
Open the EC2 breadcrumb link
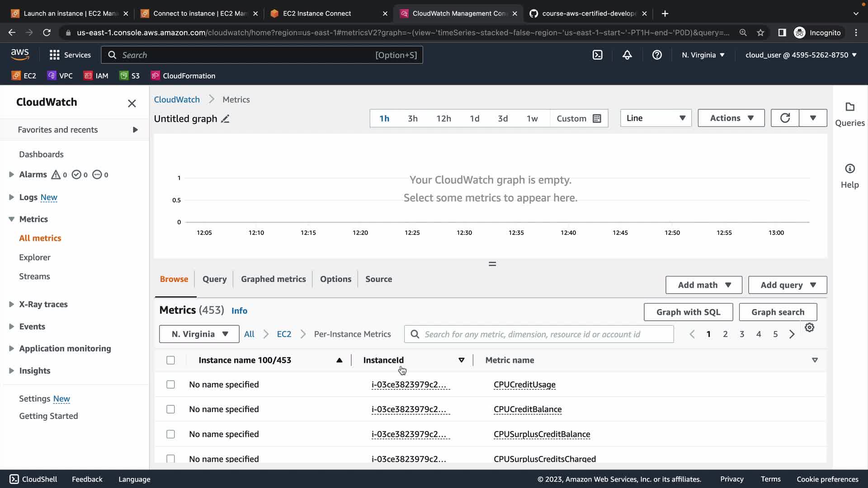[x=284, y=334]
